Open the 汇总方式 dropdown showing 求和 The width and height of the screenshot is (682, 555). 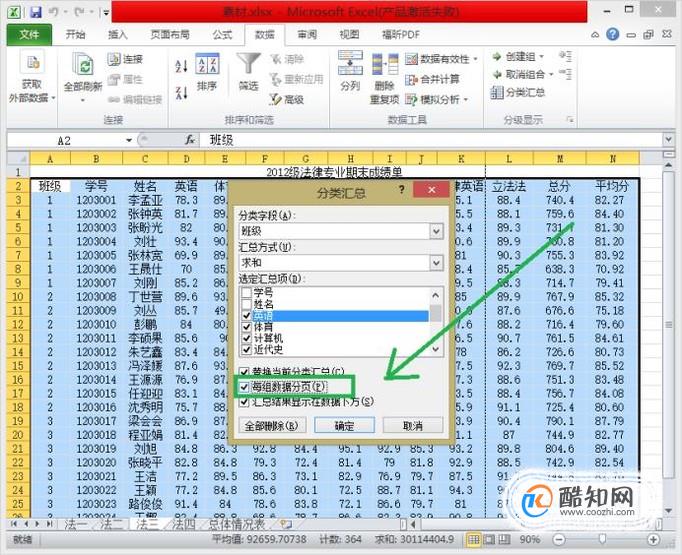point(436,263)
